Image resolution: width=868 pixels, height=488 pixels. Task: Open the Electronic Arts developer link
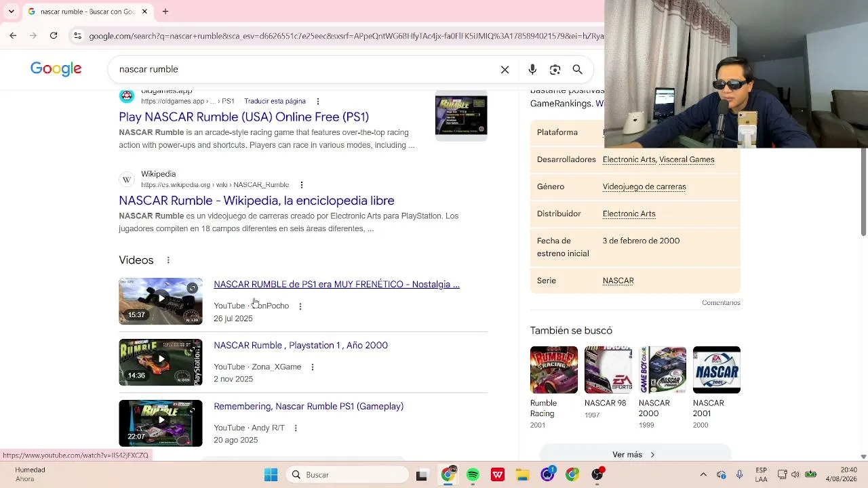click(x=629, y=159)
